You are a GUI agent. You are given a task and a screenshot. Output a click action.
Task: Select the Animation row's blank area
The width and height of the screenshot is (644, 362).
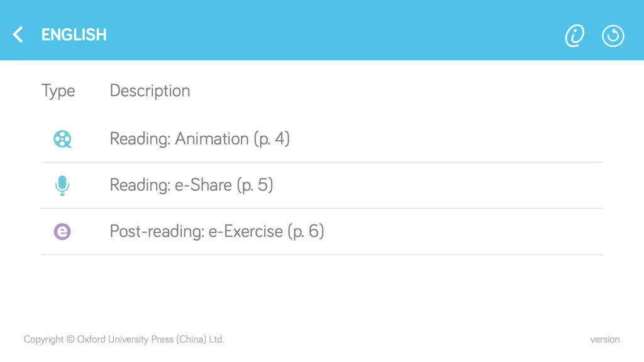pyautogui.click(x=446, y=139)
